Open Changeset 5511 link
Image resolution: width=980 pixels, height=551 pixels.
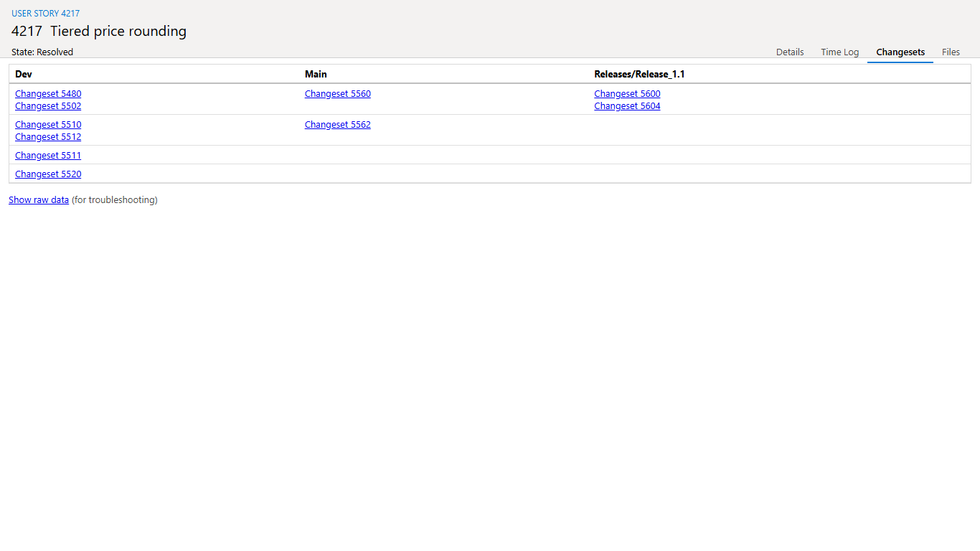click(x=48, y=156)
